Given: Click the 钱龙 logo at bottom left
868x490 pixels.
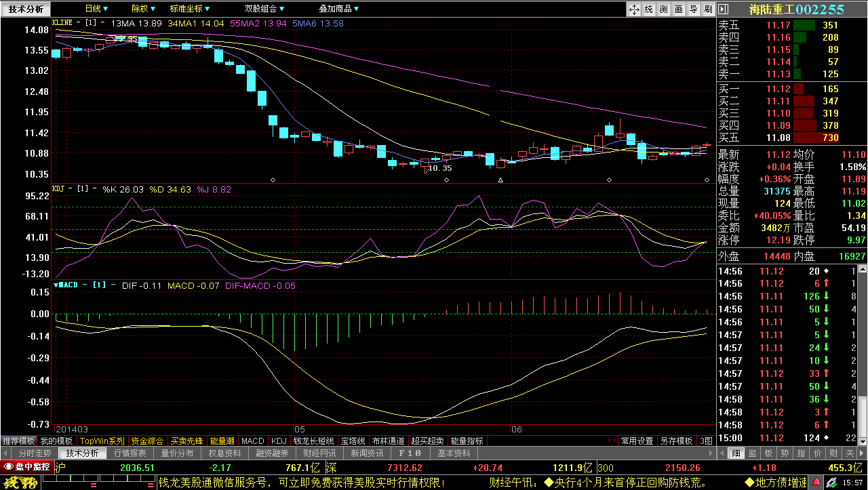Looking at the screenshot, I should (x=20, y=483).
